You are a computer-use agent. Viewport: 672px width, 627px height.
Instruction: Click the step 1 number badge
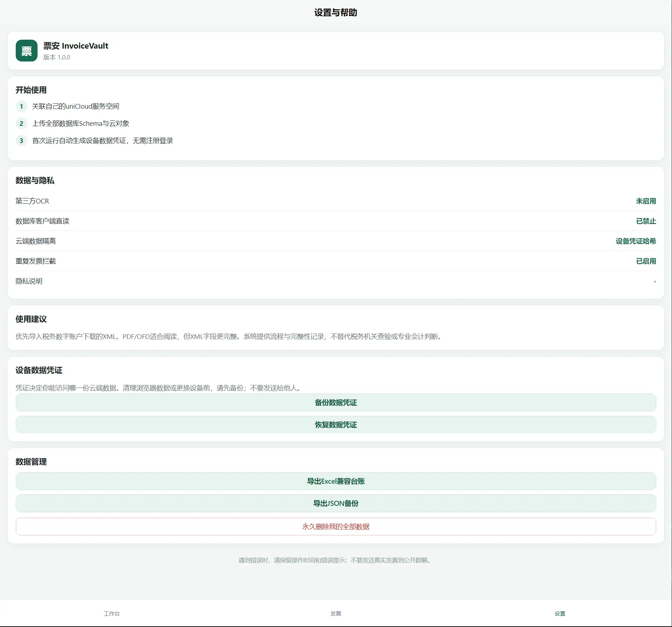pos(21,106)
